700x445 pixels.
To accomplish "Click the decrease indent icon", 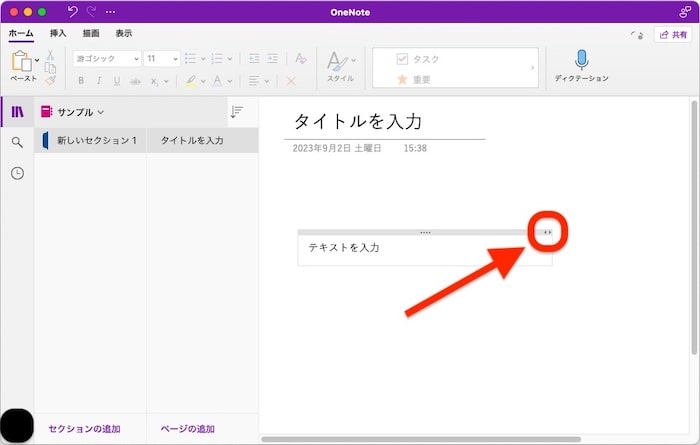I will point(254,58).
